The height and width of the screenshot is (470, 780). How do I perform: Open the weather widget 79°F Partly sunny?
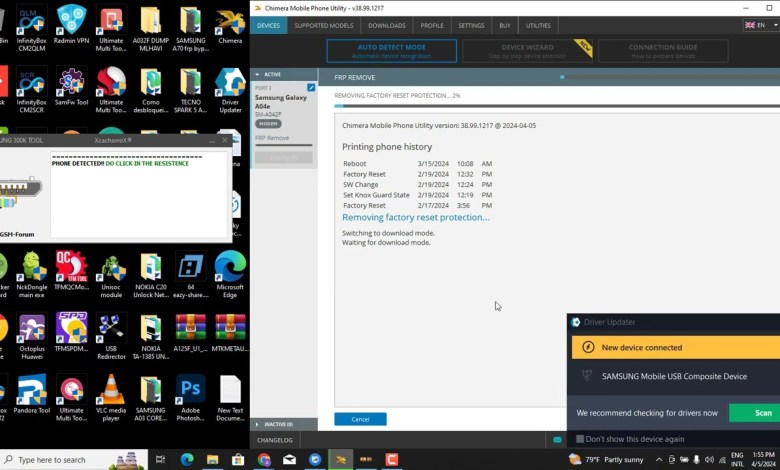tap(606, 460)
